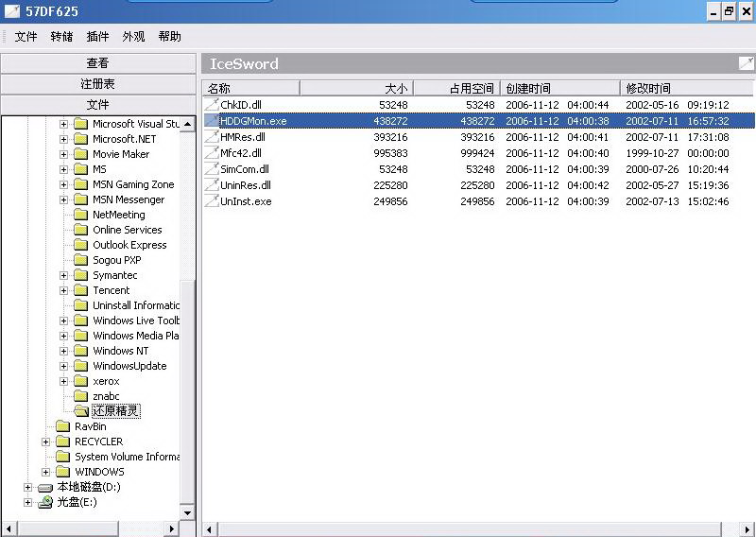756x537 pixels.
Task: Select the open 还原精灵 folder icon
Action: [81, 411]
